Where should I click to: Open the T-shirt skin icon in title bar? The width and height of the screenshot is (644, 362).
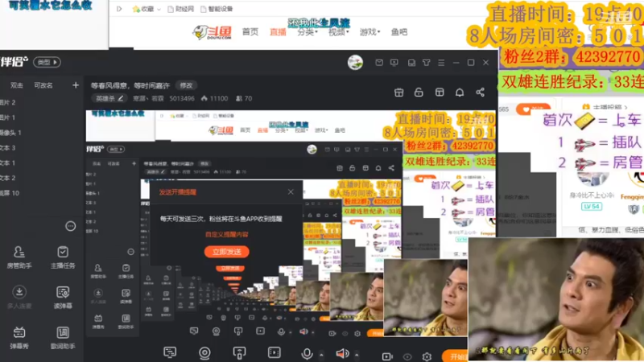(427, 63)
